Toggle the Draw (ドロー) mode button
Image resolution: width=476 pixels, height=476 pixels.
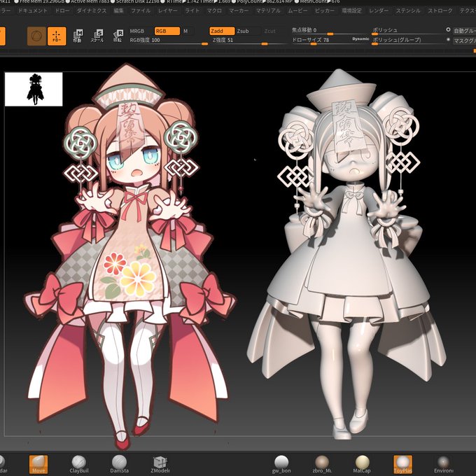click(57, 36)
